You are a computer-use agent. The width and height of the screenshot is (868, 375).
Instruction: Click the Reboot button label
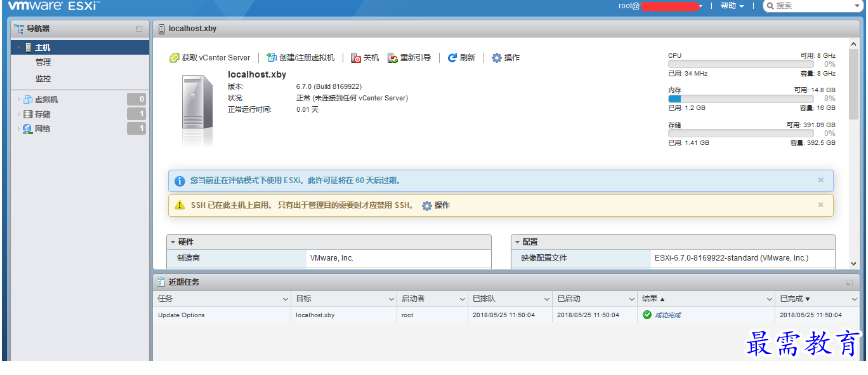416,58
